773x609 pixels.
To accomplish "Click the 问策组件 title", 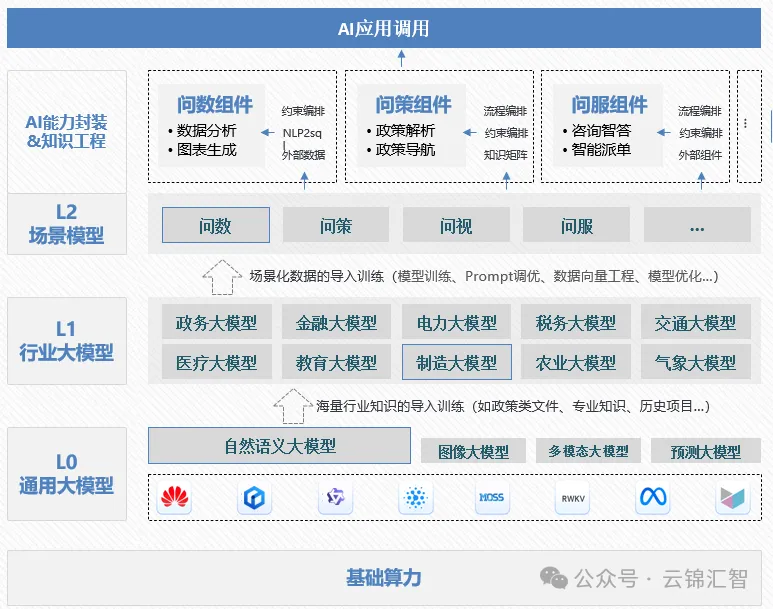I will point(413,104).
